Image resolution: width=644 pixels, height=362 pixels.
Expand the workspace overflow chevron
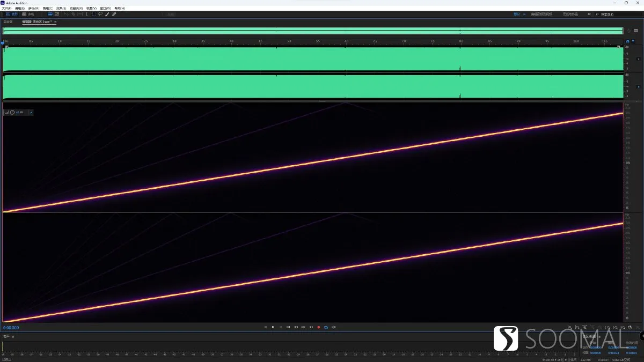click(589, 14)
